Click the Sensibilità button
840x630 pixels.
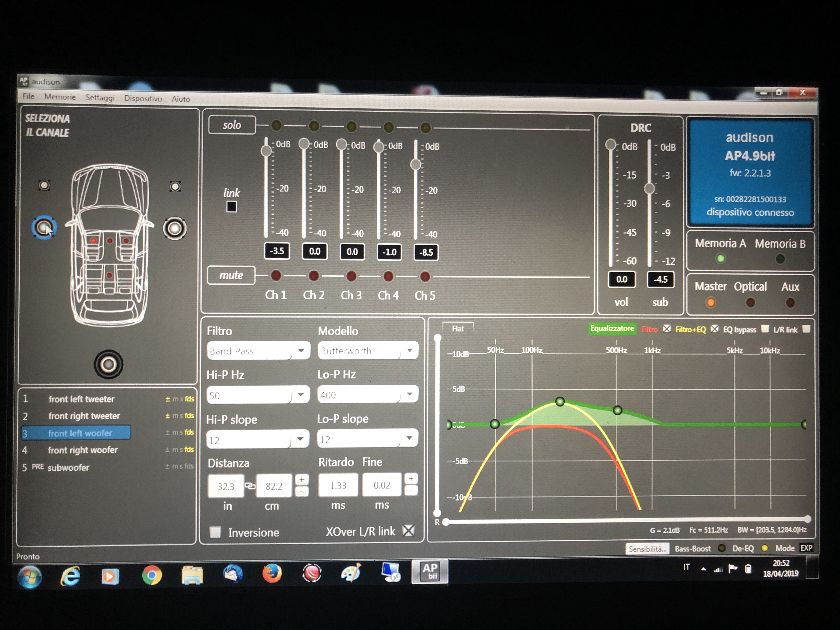[647, 549]
